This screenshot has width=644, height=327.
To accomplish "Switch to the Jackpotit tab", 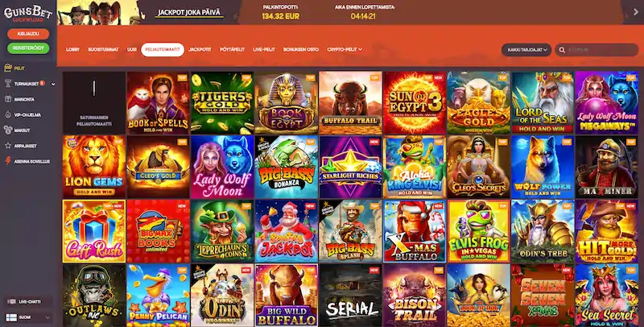I will 200,49.
